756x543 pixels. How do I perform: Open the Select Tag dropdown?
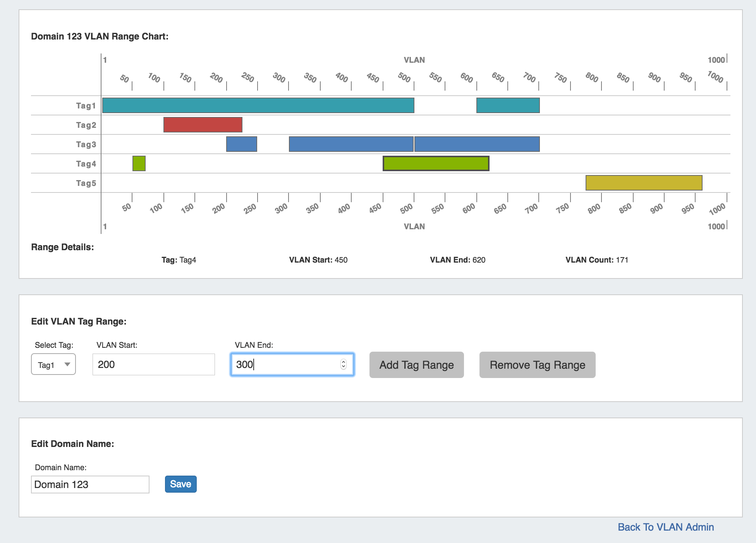(53, 364)
